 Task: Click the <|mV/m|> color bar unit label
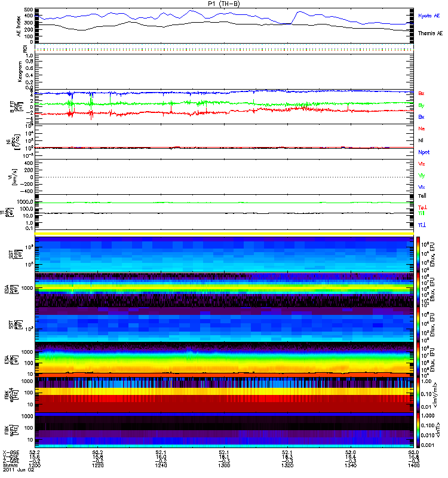click(x=437, y=395)
